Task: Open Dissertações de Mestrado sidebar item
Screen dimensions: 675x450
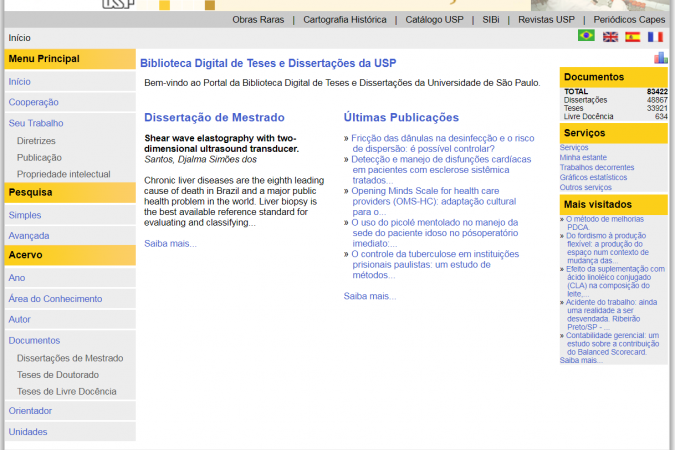Action: [x=70, y=358]
